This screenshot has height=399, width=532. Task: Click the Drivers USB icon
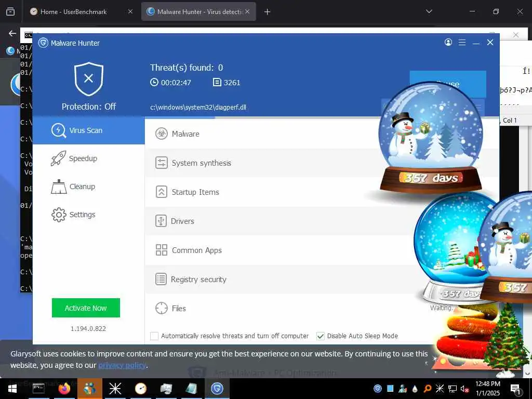click(x=161, y=221)
